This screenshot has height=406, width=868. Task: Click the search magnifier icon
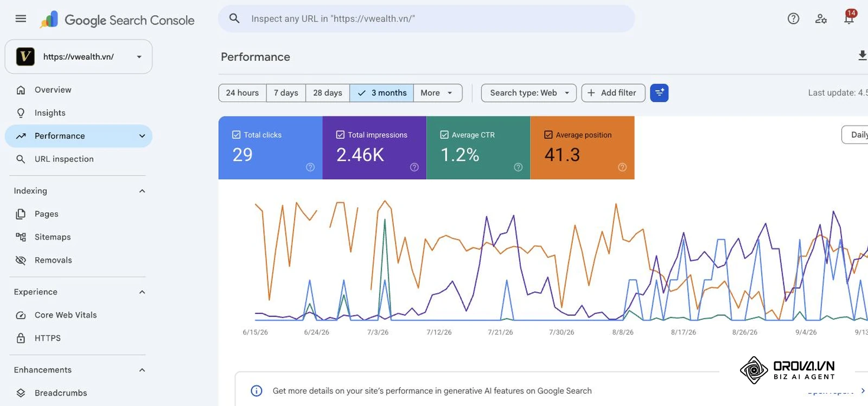pyautogui.click(x=234, y=18)
